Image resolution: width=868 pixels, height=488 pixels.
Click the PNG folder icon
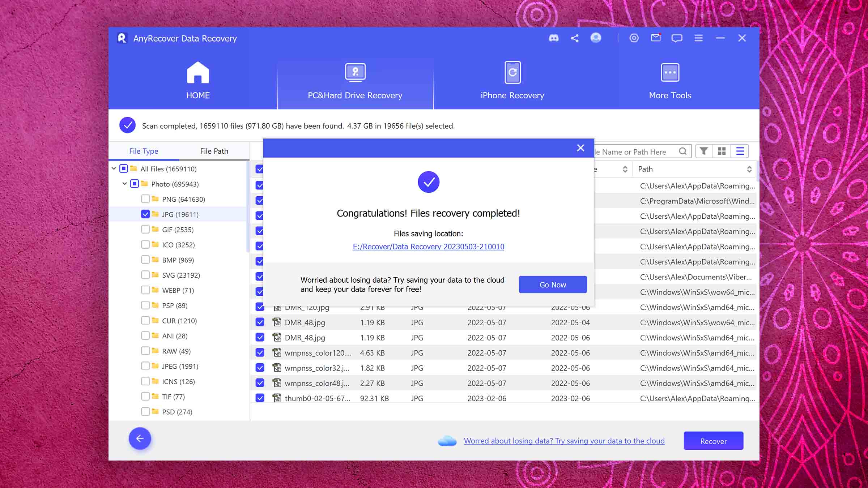156,199
